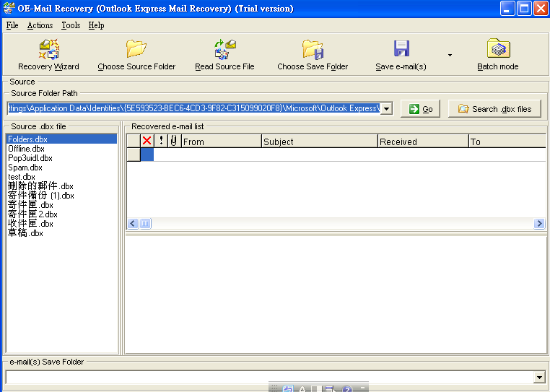This screenshot has width=550, height=392.
Task: Open the Tools menu
Action: (71, 25)
